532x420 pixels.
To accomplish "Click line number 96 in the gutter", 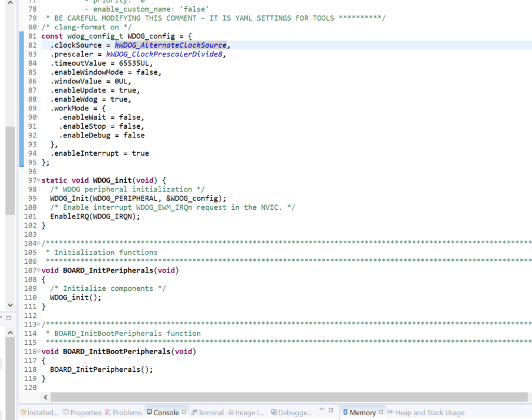I will 32,171.
